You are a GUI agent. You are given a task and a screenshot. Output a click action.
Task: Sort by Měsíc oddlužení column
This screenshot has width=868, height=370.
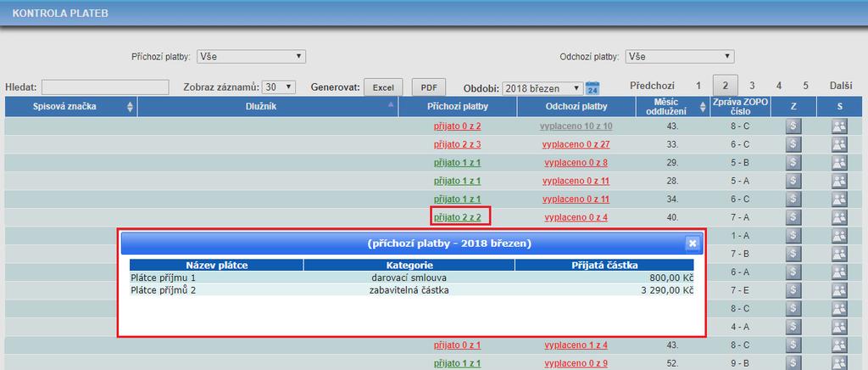tap(674, 107)
